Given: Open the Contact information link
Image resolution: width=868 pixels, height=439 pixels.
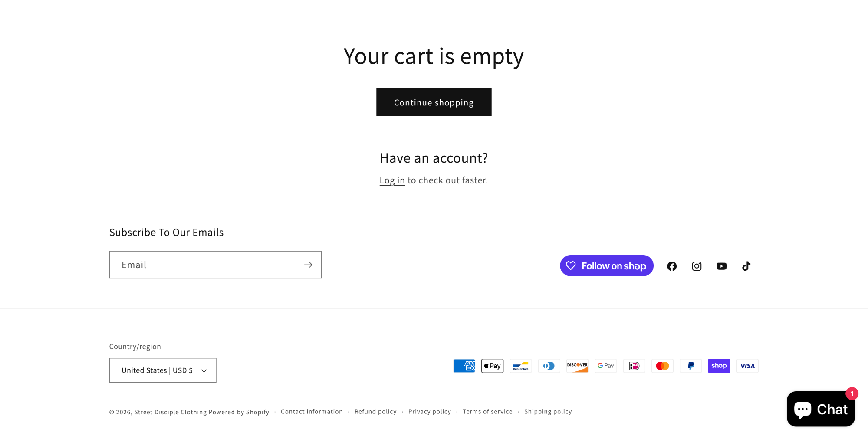Looking at the screenshot, I should (x=312, y=412).
